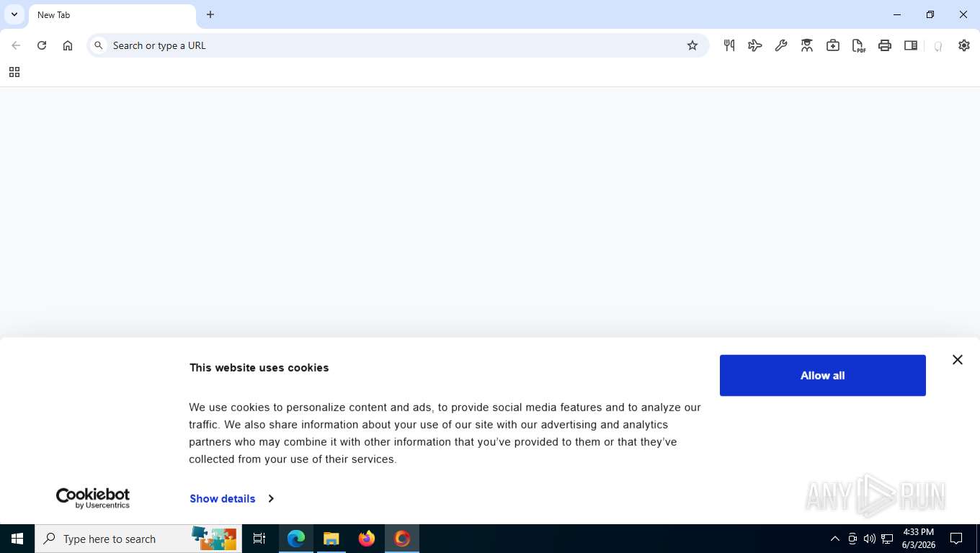Open the notification center icon

pyautogui.click(x=956, y=539)
